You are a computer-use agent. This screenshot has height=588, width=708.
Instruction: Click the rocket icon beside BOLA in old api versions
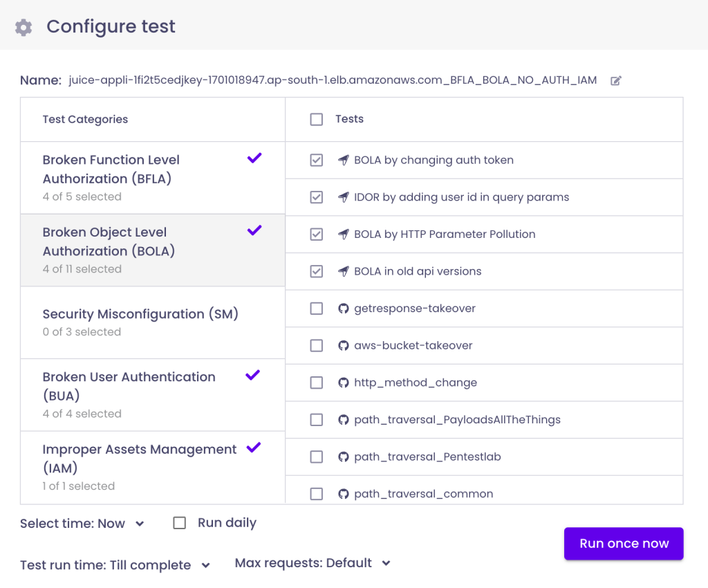(x=344, y=271)
